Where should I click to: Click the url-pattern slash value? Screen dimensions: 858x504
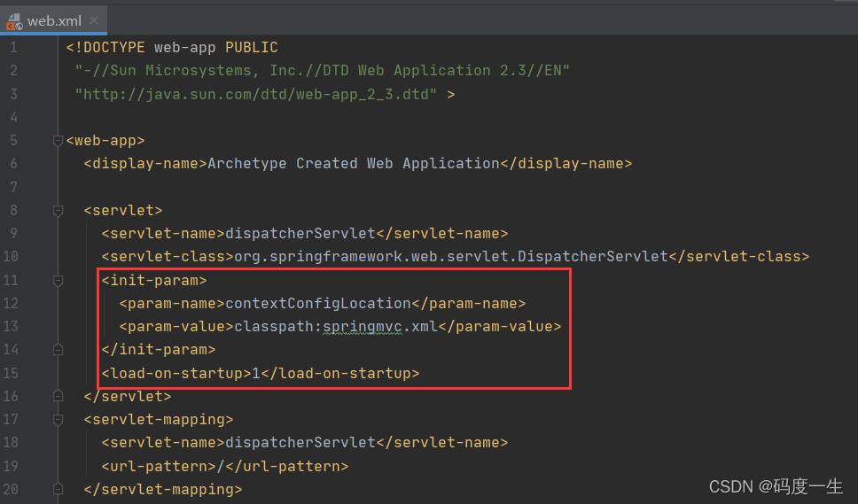(221, 466)
